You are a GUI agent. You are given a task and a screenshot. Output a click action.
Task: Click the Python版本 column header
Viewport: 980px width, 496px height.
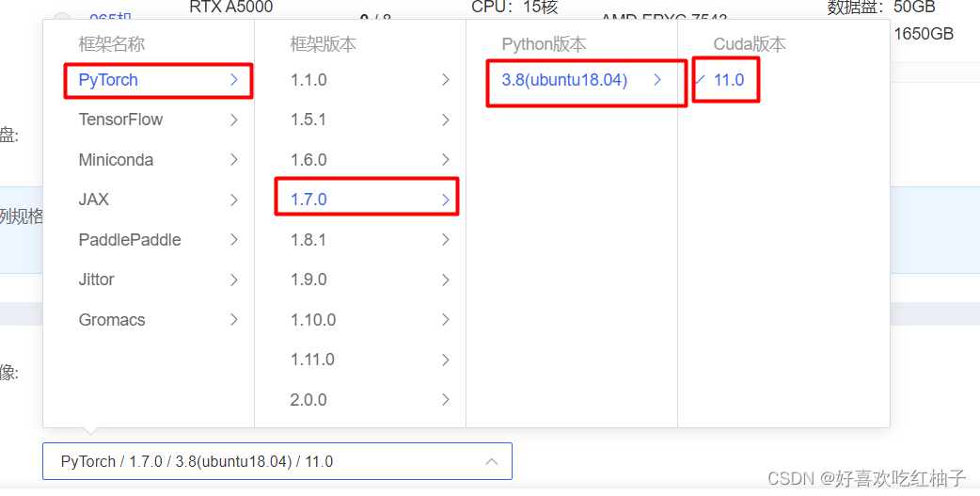coord(545,44)
